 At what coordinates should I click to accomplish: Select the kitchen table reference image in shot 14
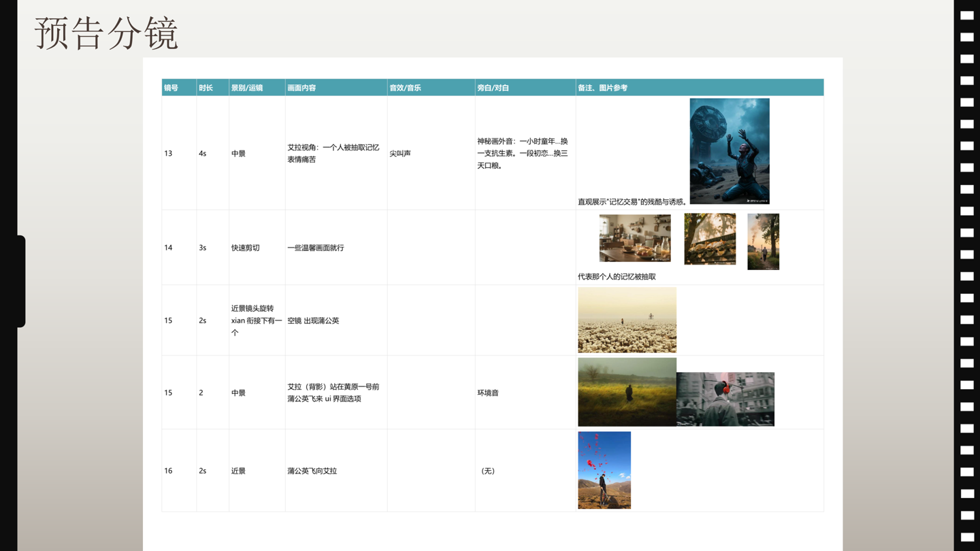[635, 238]
